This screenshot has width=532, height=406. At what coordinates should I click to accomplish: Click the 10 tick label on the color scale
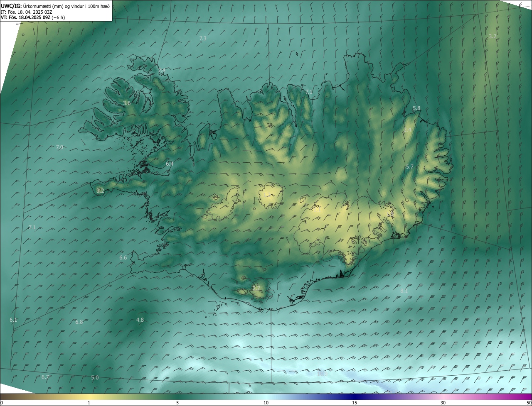266,403
